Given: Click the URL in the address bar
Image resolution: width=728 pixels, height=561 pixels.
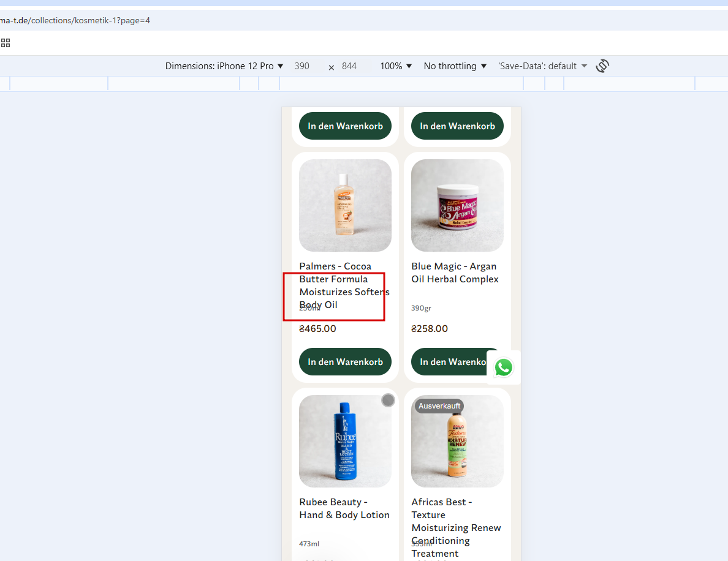Looking at the screenshot, I should [75, 20].
